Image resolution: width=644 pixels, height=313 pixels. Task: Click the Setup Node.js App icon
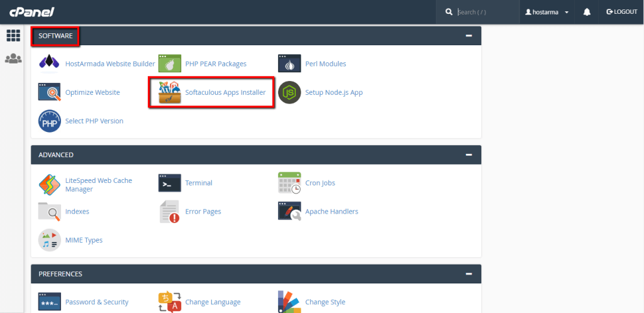[x=289, y=92]
